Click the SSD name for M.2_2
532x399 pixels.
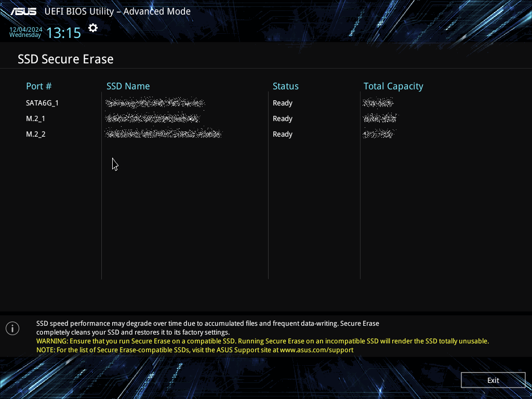pyautogui.click(x=163, y=134)
